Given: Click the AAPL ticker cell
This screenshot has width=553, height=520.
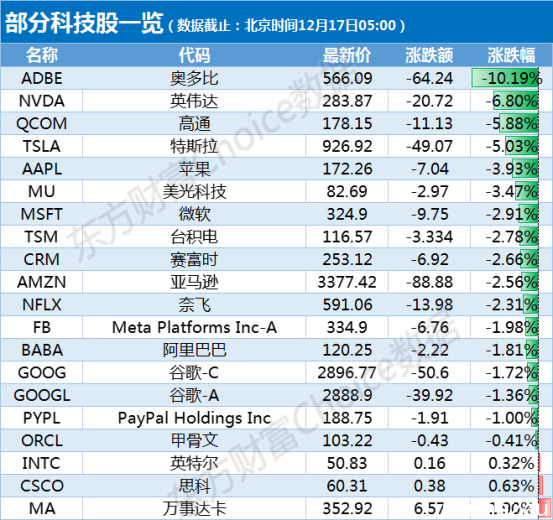Looking at the screenshot, I should tap(42, 169).
